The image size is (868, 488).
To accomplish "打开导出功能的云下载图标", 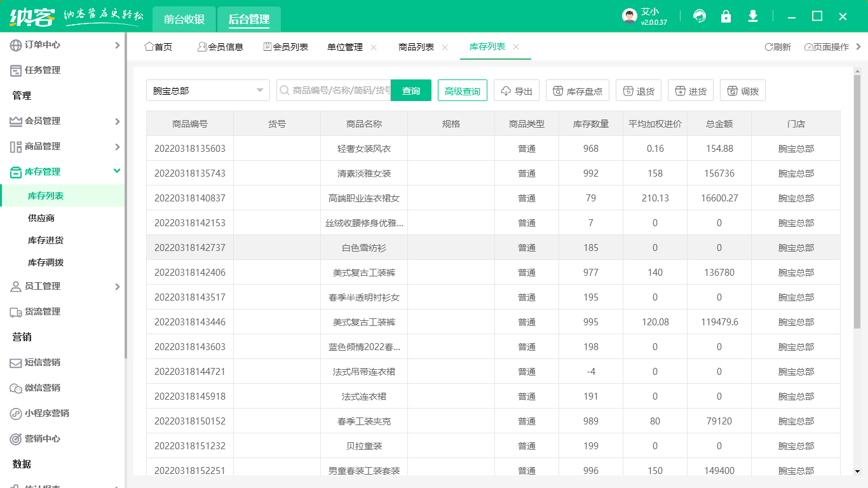I will click(x=506, y=90).
